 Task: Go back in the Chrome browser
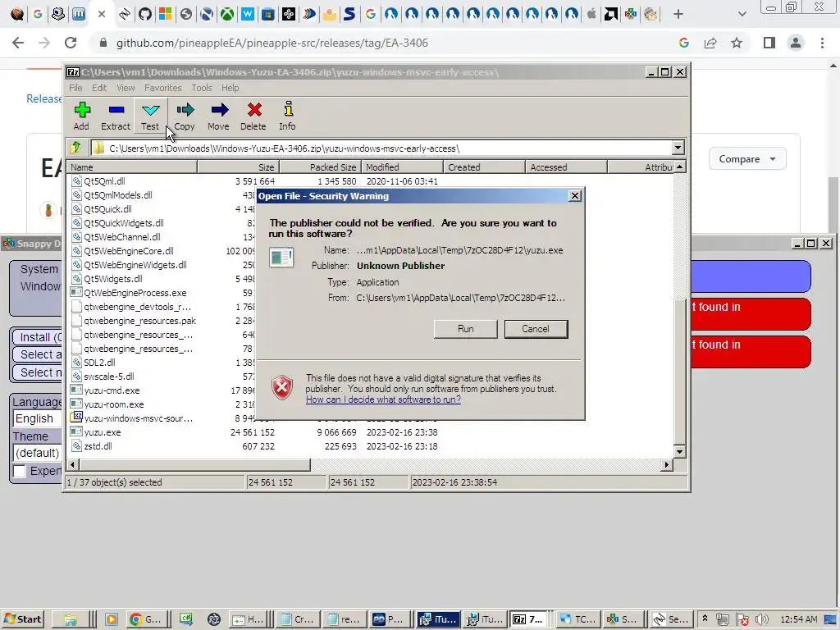click(x=18, y=43)
